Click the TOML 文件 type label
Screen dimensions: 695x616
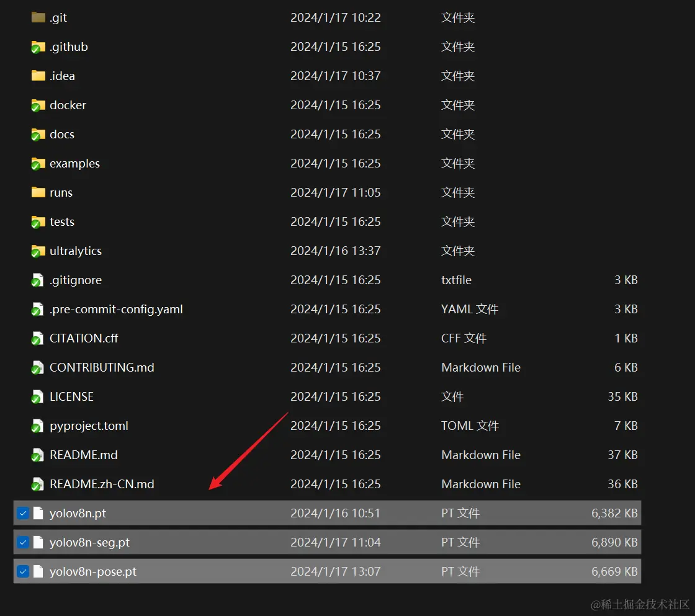pos(470,426)
